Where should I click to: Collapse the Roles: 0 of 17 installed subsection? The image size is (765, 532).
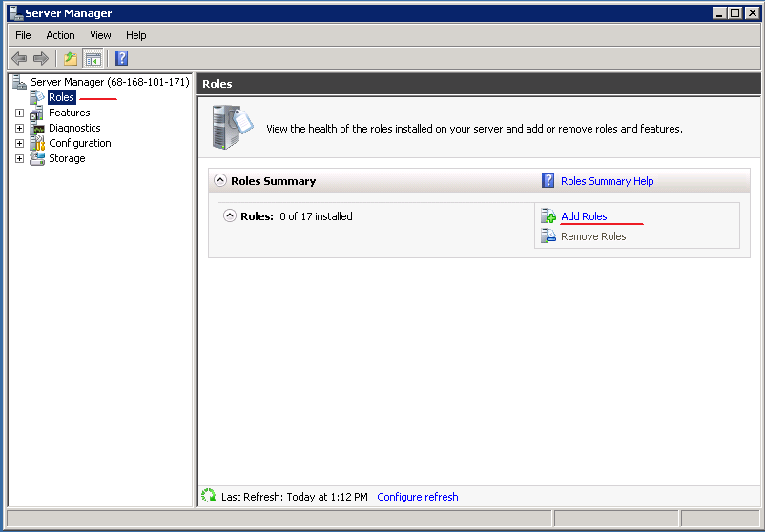(x=230, y=215)
